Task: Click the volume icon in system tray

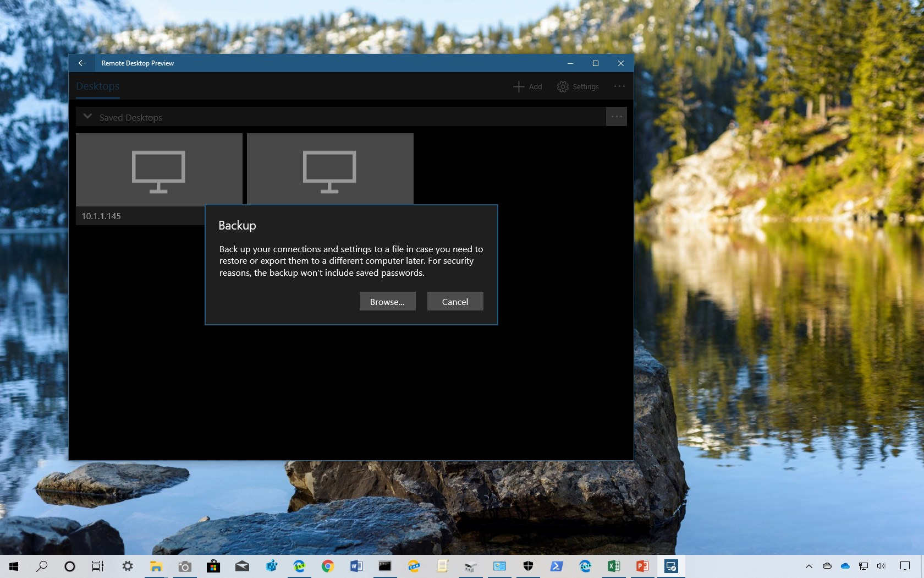Action: 881,566
